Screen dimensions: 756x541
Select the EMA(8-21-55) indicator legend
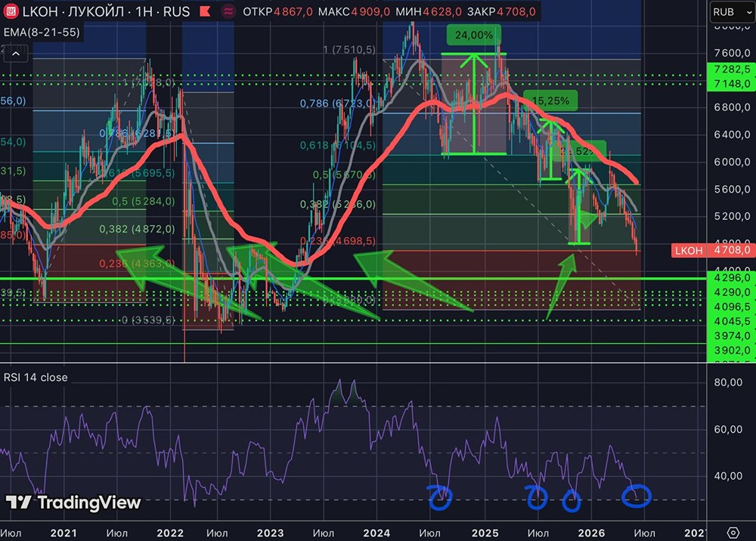click(x=42, y=32)
